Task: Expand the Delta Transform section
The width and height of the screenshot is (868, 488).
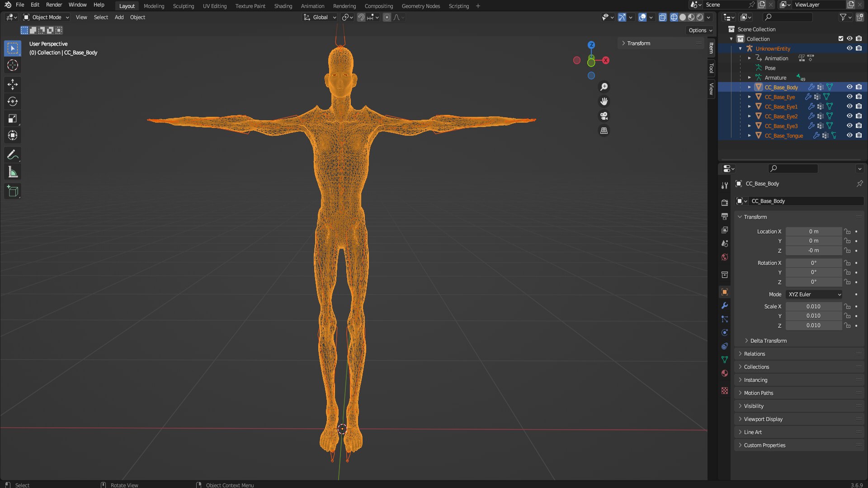Action: pyautogui.click(x=769, y=341)
